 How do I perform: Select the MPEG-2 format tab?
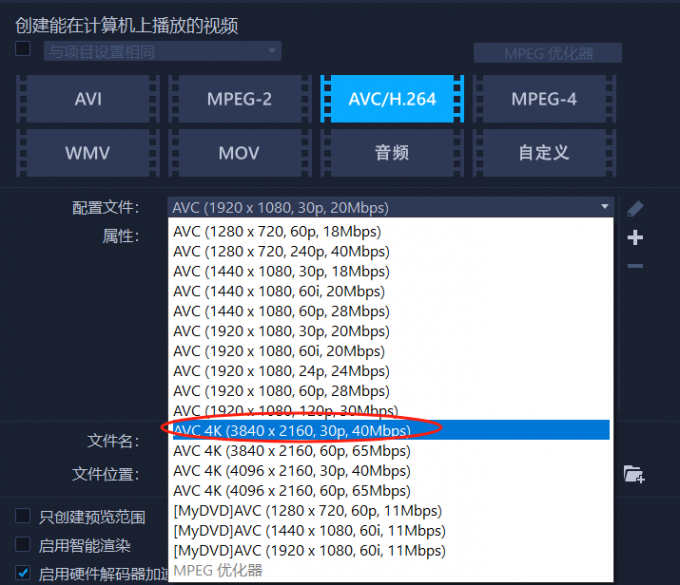(240, 99)
